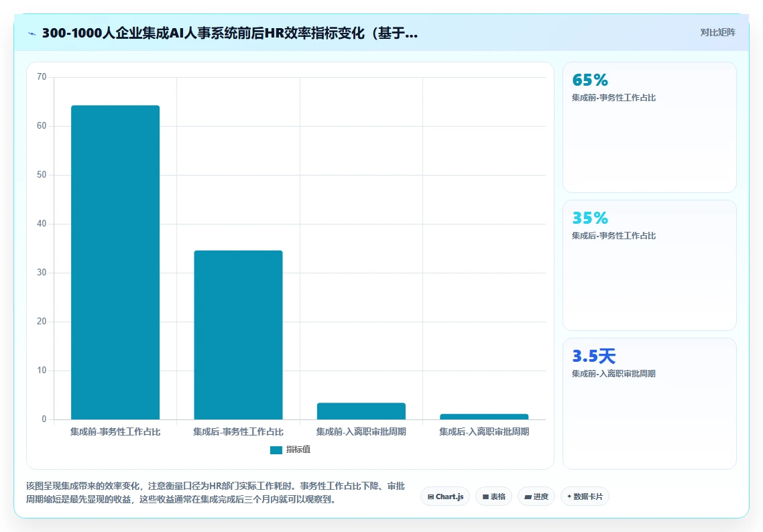Click the description paragraph starting 该图呈现
Viewport: 763px width, 532px height.
pos(216,492)
